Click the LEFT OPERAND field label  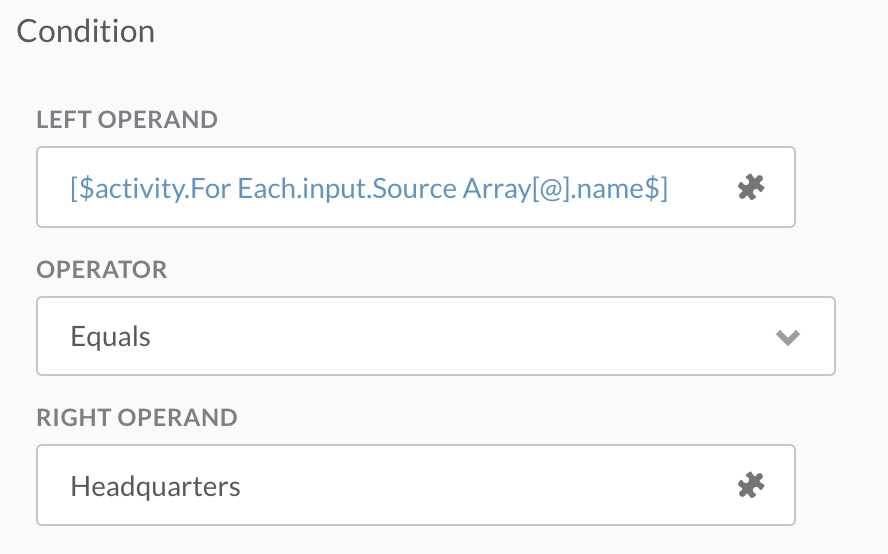[x=127, y=120]
